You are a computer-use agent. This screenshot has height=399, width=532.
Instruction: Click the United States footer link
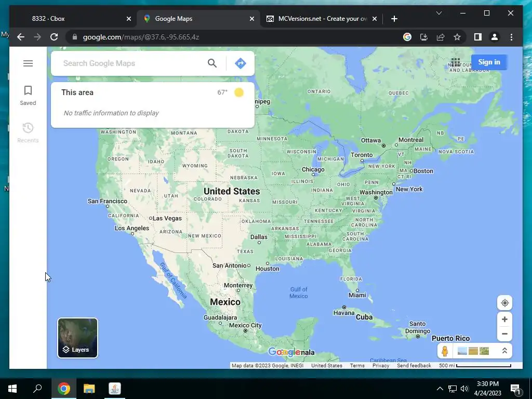(326, 365)
